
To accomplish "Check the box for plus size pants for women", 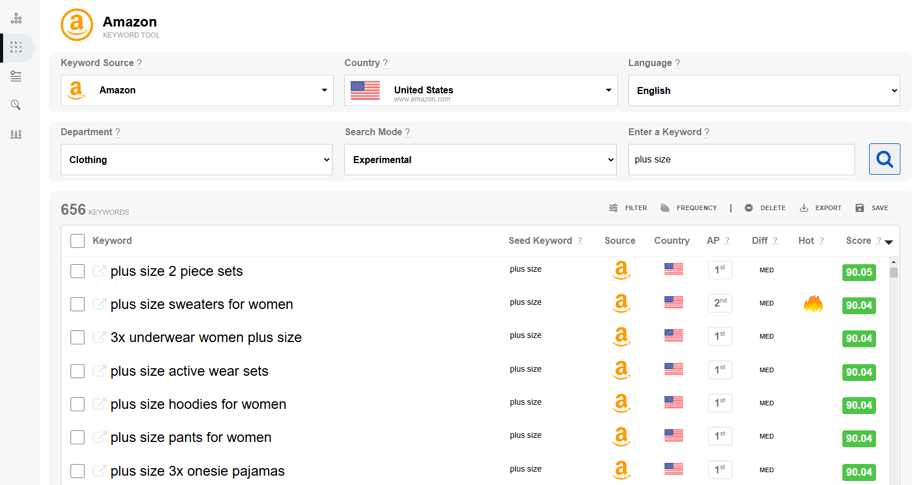I will coord(77,437).
